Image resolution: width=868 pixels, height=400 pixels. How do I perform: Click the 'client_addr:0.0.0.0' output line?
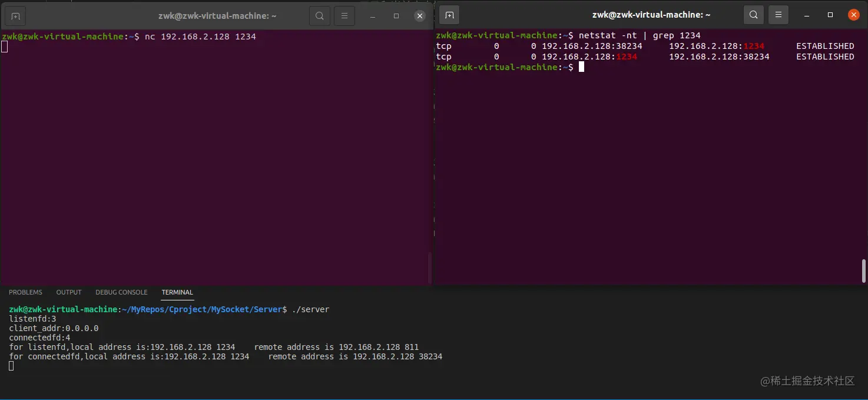pyautogui.click(x=54, y=328)
